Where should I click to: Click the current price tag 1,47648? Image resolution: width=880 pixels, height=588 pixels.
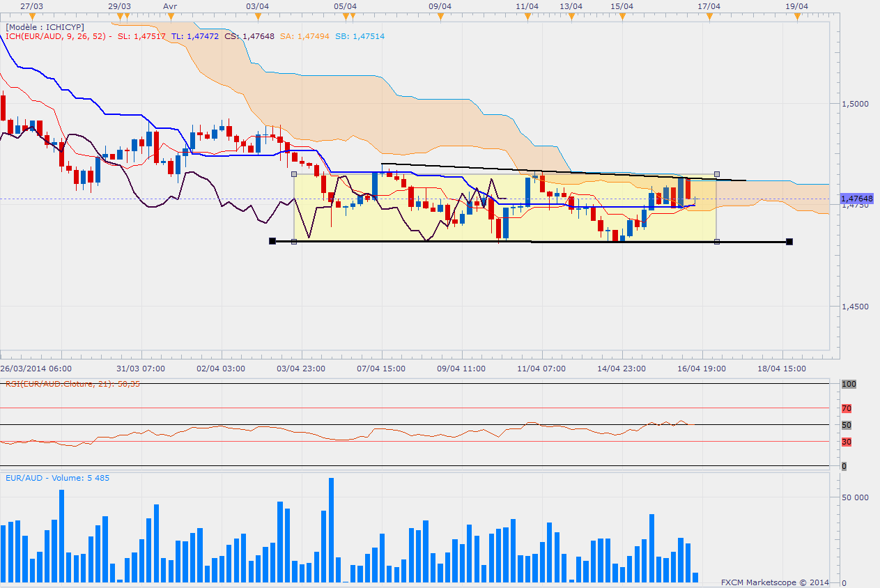pos(856,199)
